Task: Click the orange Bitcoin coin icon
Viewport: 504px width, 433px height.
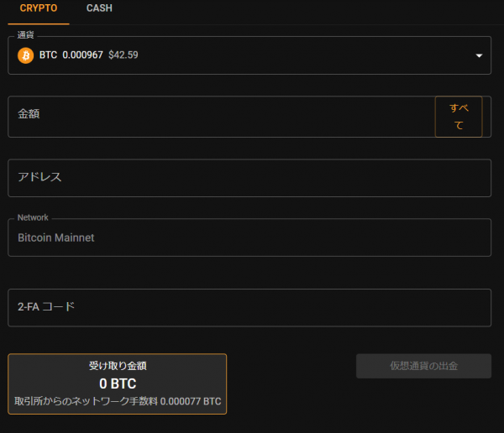Action: [x=26, y=55]
